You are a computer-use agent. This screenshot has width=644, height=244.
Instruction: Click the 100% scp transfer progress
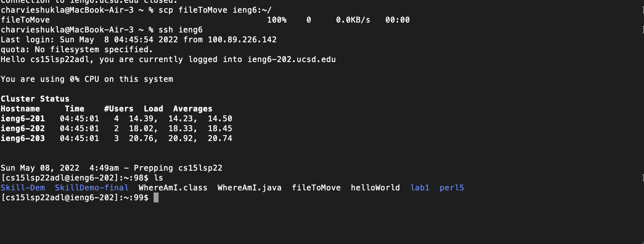277,20
